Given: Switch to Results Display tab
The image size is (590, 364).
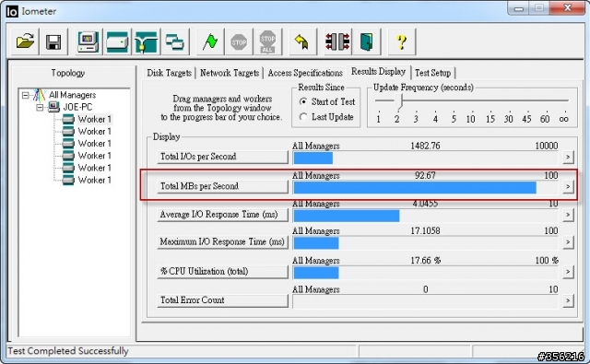Looking at the screenshot, I should (x=378, y=72).
